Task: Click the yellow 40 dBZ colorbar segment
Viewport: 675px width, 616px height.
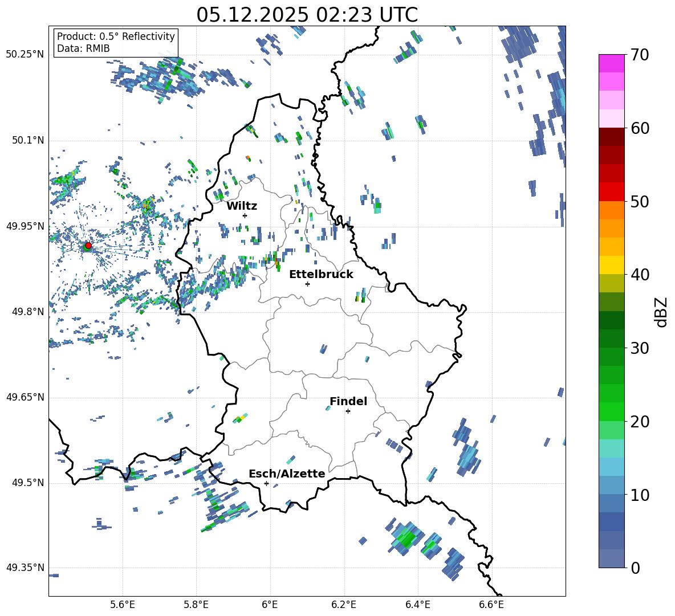Action: click(x=611, y=265)
